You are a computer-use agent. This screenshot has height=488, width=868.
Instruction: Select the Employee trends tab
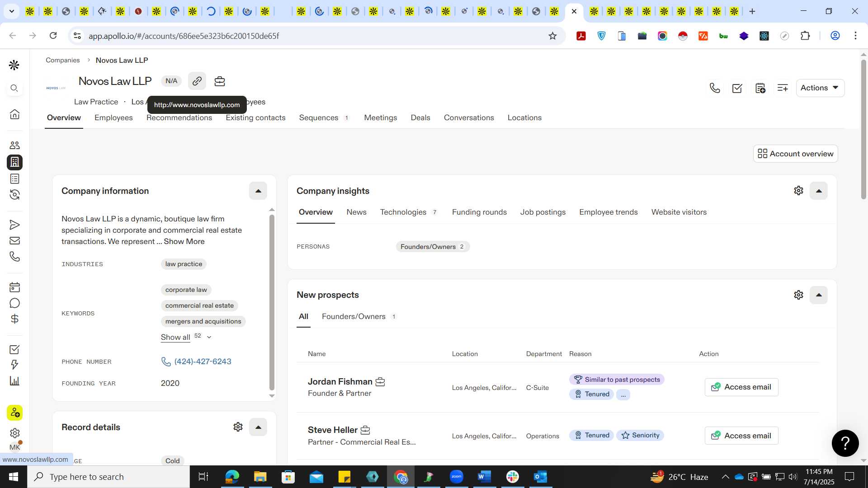[x=609, y=212]
